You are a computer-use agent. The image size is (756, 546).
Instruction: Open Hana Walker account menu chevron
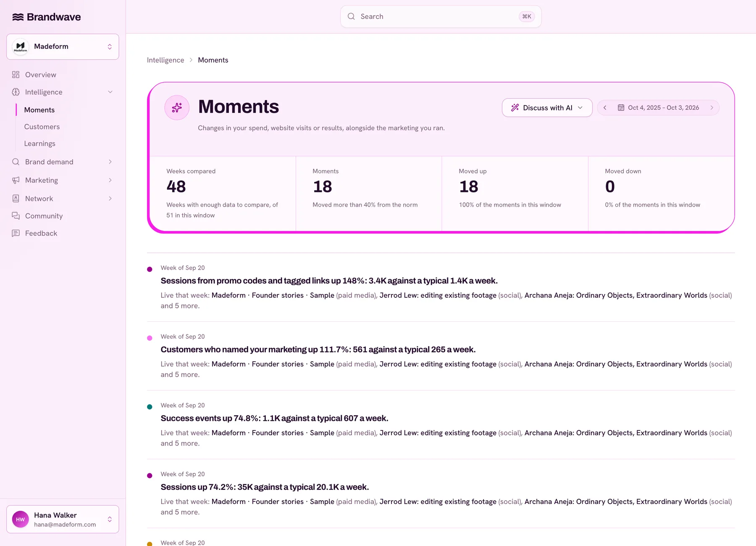(x=110, y=520)
